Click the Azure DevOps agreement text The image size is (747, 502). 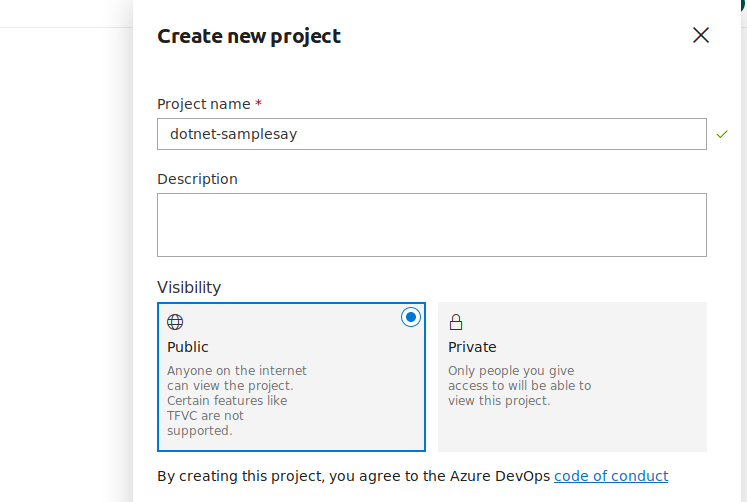click(354, 476)
